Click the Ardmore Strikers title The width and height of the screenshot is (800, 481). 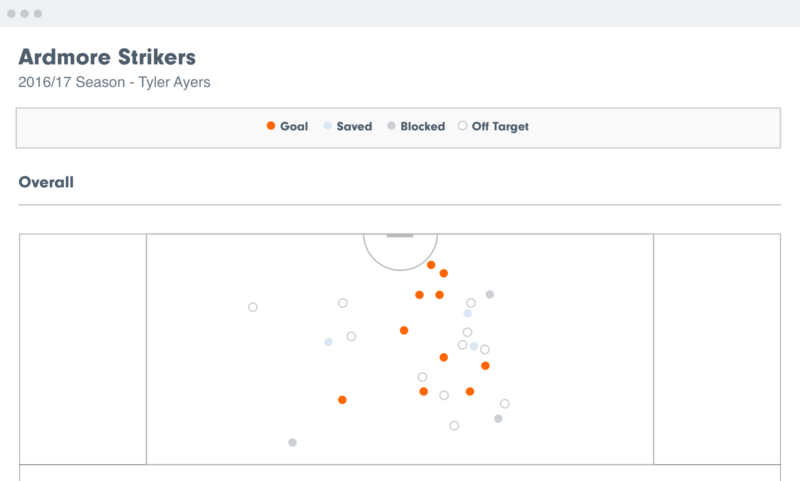tap(107, 57)
